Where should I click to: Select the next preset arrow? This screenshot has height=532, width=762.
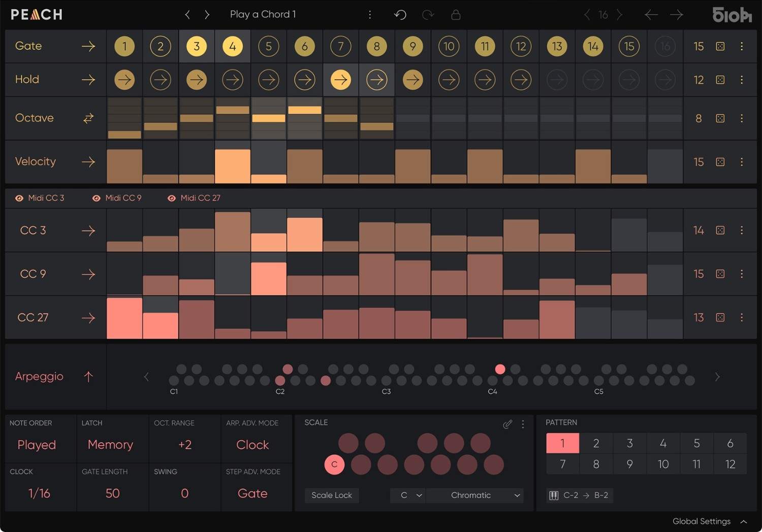[207, 15]
